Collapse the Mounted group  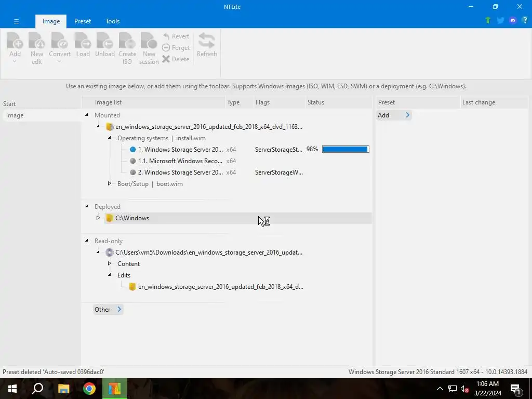[x=87, y=115]
